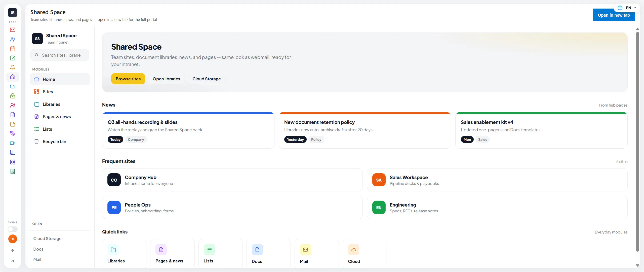Open the Tasks checkmark icon

point(13,58)
